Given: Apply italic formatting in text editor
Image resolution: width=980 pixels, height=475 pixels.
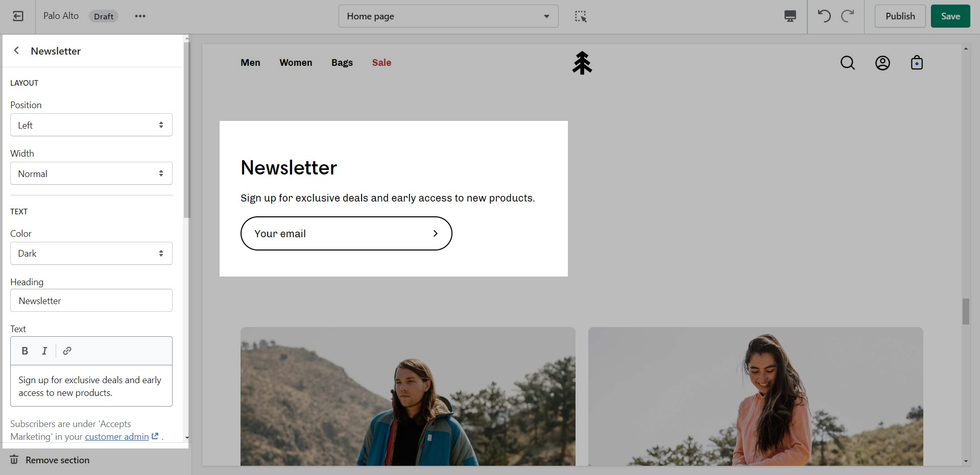Looking at the screenshot, I should point(44,351).
